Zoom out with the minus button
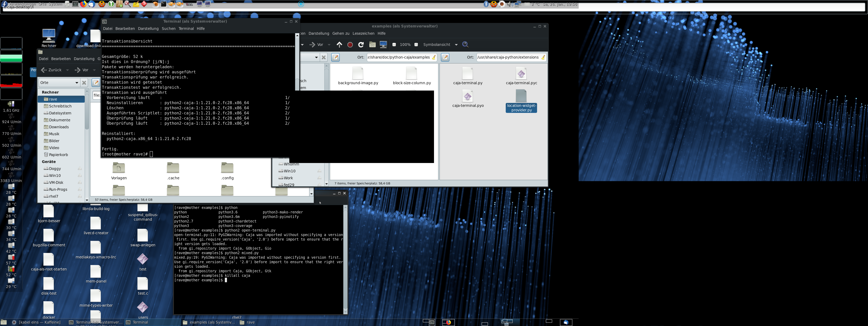The height and width of the screenshot is (326, 868). pyautogui.click(x=394, y=45)
